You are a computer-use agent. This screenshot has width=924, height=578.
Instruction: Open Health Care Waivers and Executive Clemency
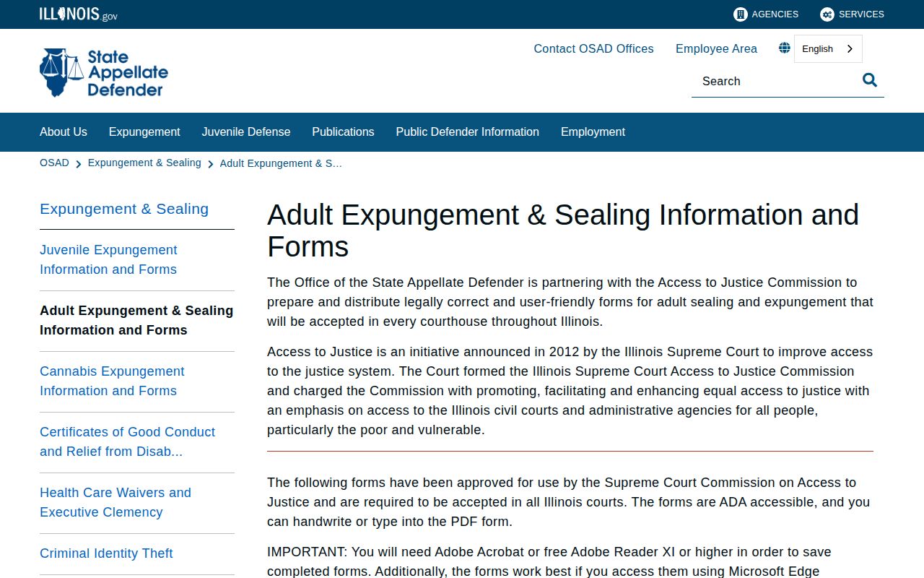click(x=115, y=502)
